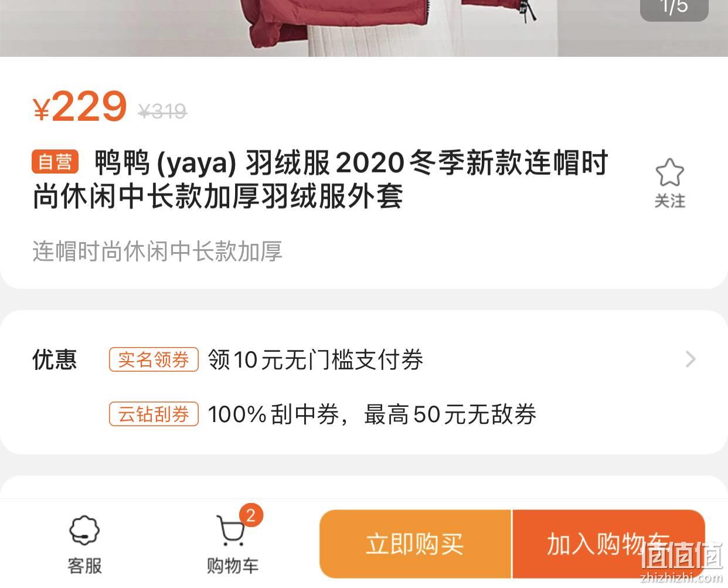Viewport: 728px width, 588px height.
Task: Click 立即购买 button
Action: 416,544
